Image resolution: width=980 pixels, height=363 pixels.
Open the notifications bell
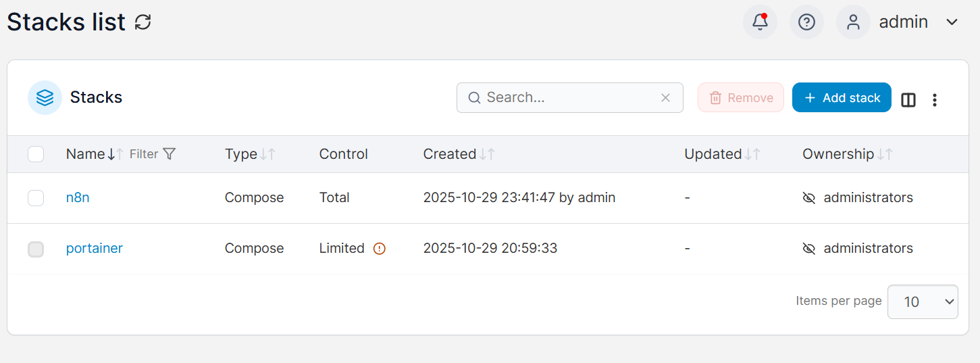pos(760,22)
